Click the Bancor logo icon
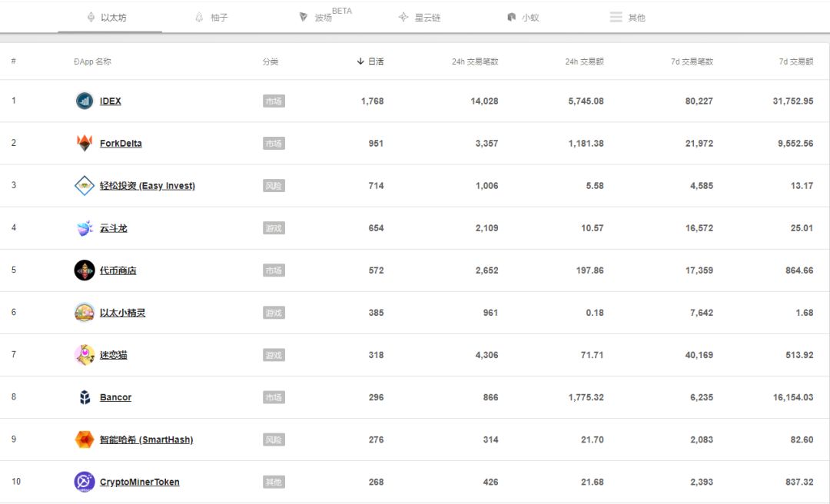 [x=85, y=397]
